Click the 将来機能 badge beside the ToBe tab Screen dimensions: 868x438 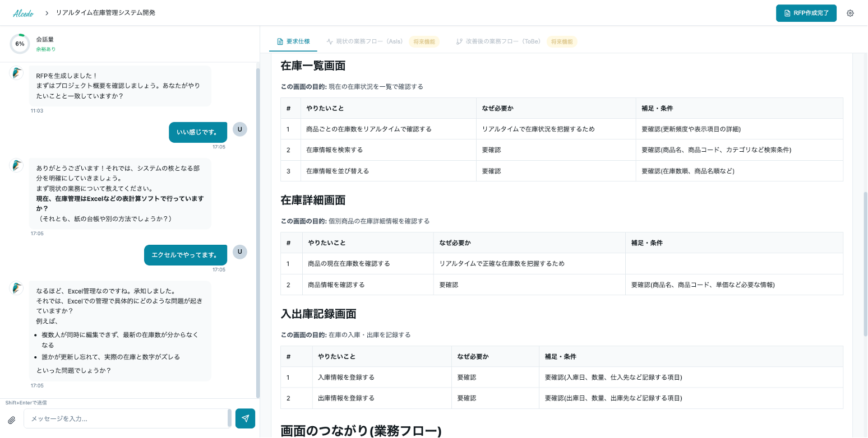pyautogui.click(x=561, y=41)
